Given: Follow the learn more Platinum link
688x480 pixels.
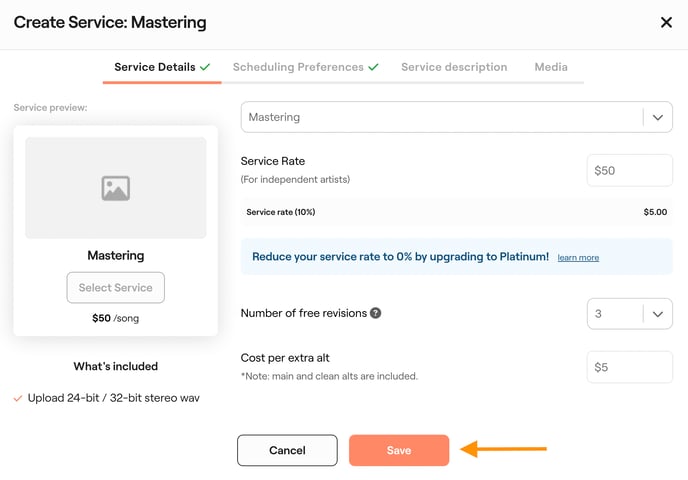Looking at the screenshot, I should 578,258.
